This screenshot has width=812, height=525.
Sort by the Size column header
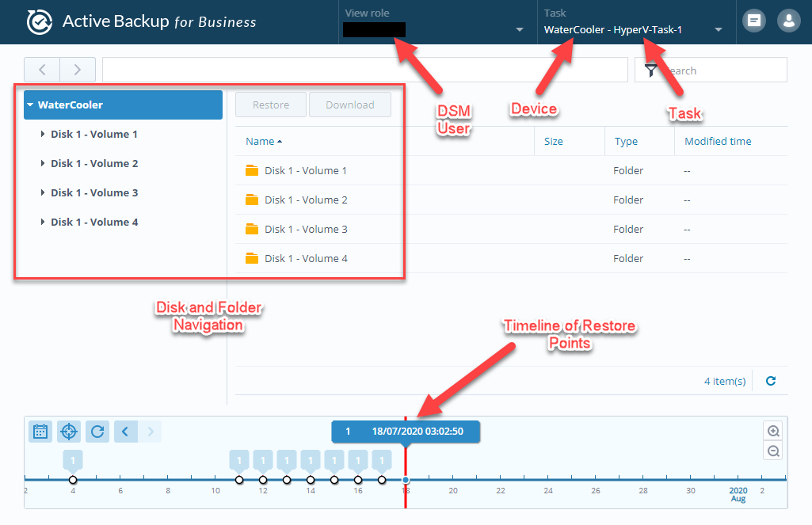pyautogui.click(x=553, y=141)
